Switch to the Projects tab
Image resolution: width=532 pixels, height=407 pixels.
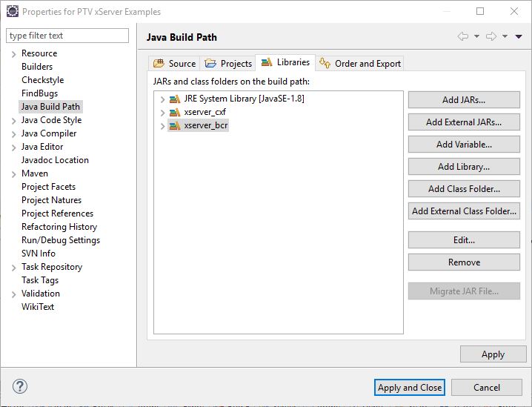[x=228, y=64]
